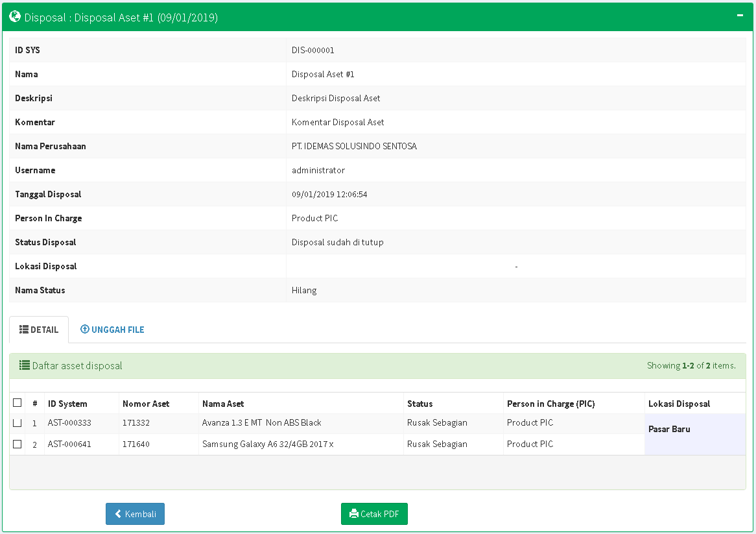Check the box for row AST-000333
The width and height of the screenshot is (756, 534).
[x=18, y=422]
